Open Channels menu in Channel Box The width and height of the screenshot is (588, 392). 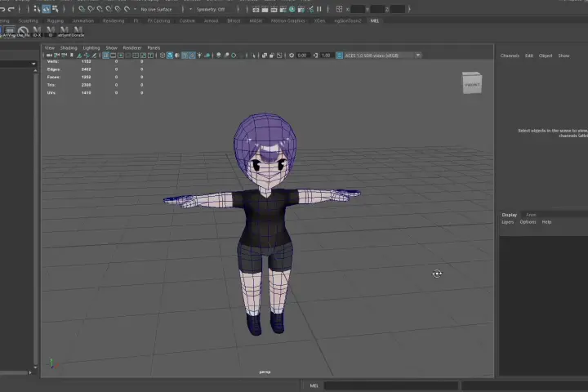pyautogui.click(x=510, y=56)
